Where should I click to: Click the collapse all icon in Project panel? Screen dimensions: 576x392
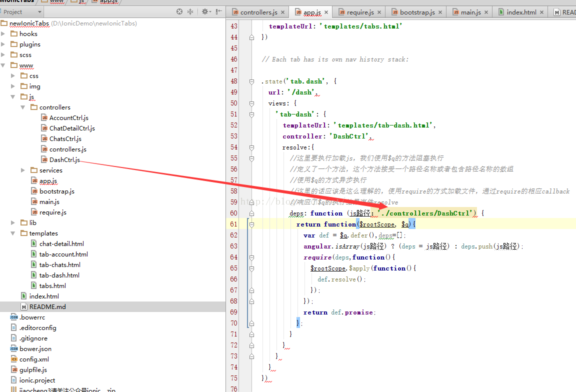pyautogui.click(x=190, y=12)
